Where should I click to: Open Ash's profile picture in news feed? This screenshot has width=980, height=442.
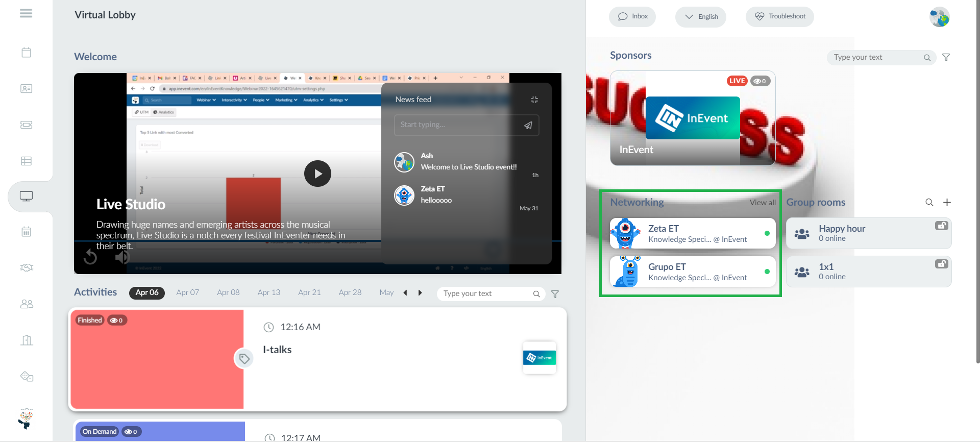pos(404,162)
